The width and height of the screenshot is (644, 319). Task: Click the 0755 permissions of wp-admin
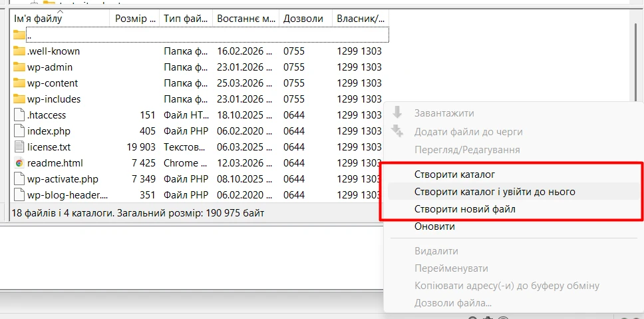click(294, 67)
